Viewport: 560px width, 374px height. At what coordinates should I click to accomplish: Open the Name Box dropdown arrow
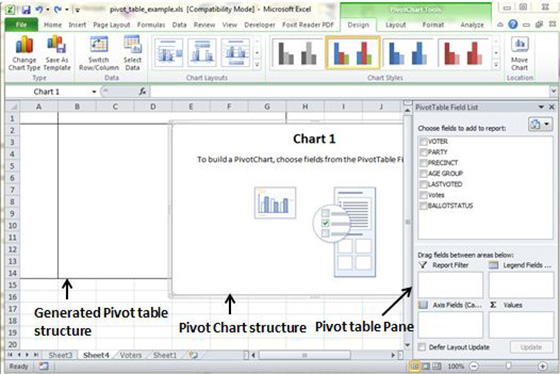tap(94, 92)
